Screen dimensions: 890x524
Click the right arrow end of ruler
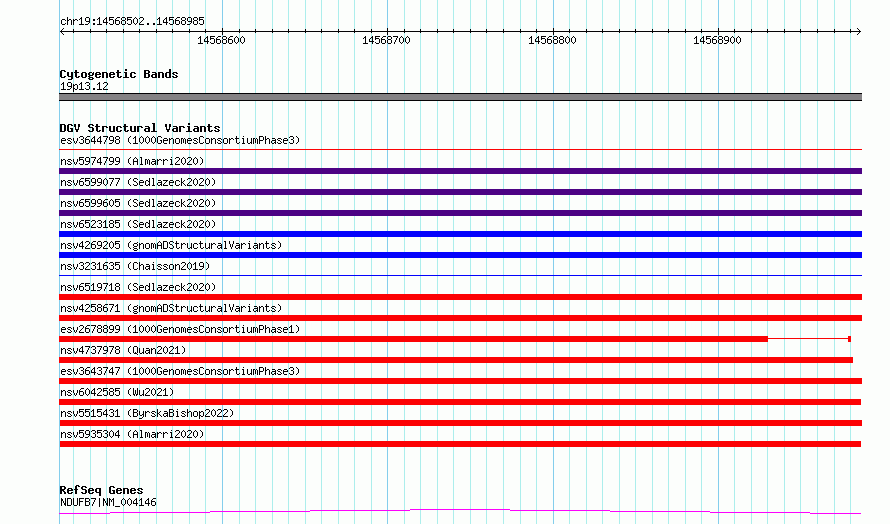point(858,31)
